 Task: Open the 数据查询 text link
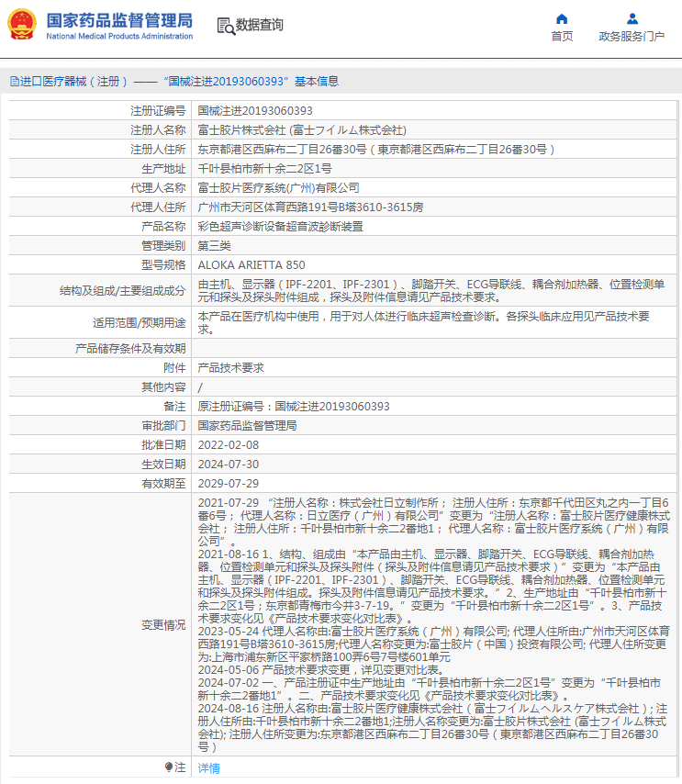259,25
